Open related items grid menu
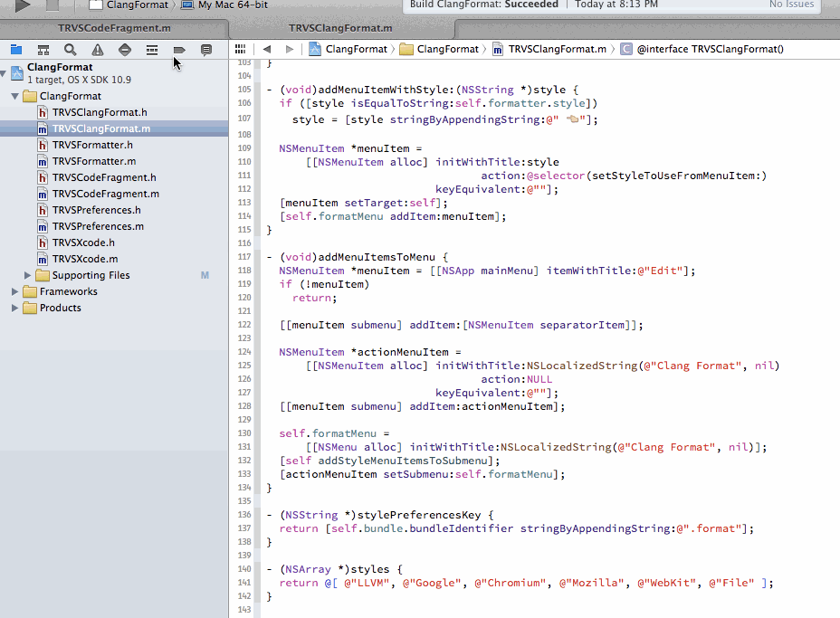 240,49
